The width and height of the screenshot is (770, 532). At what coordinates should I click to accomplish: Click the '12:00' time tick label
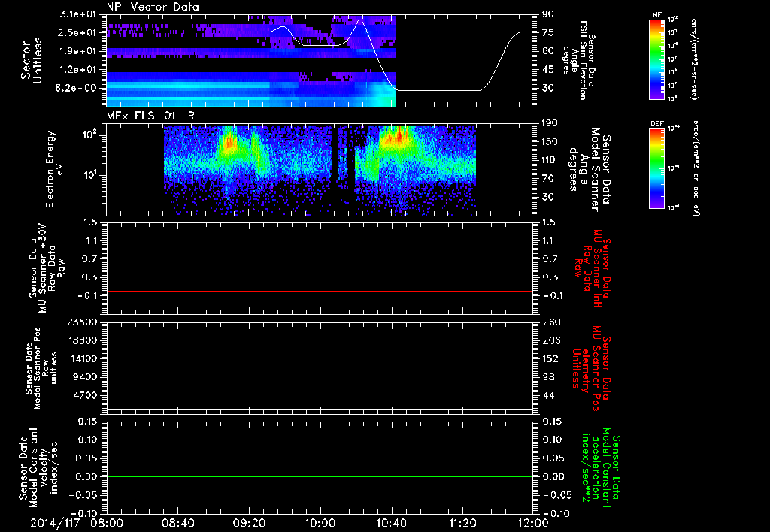click(534, 523)
